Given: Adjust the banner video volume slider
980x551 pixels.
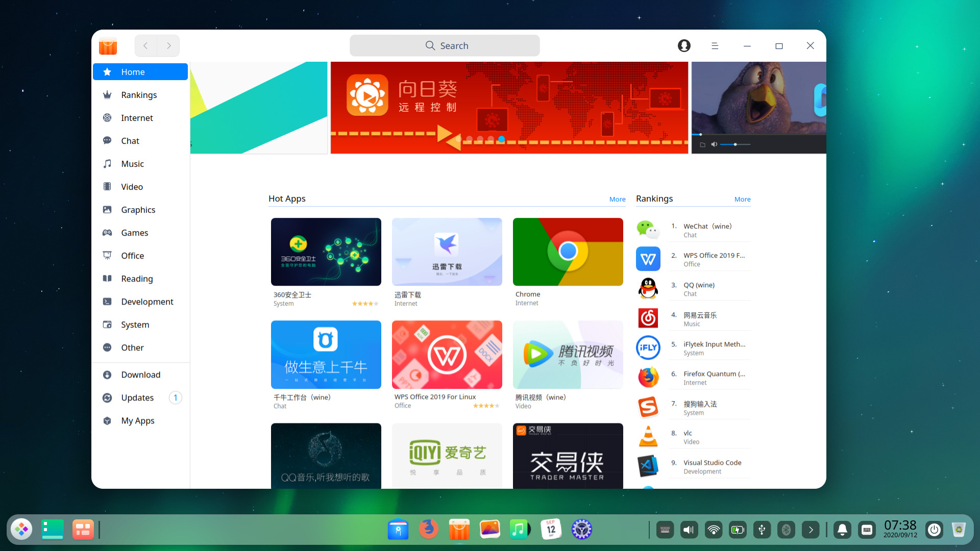Looking at the screenshot, I should click(x=735, y=144).
